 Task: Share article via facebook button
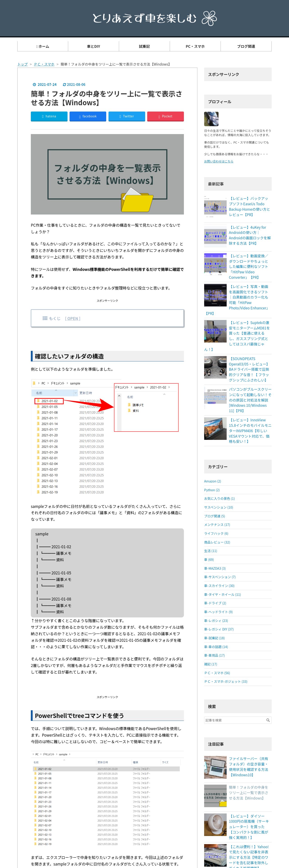88,116
